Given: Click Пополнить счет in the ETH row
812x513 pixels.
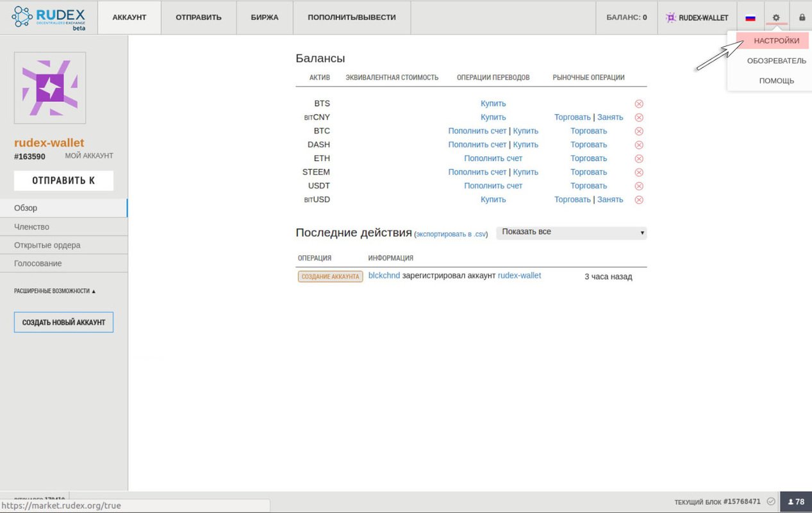Looking at the screenshot, I should pyautogui.click(x=493, y=158).
